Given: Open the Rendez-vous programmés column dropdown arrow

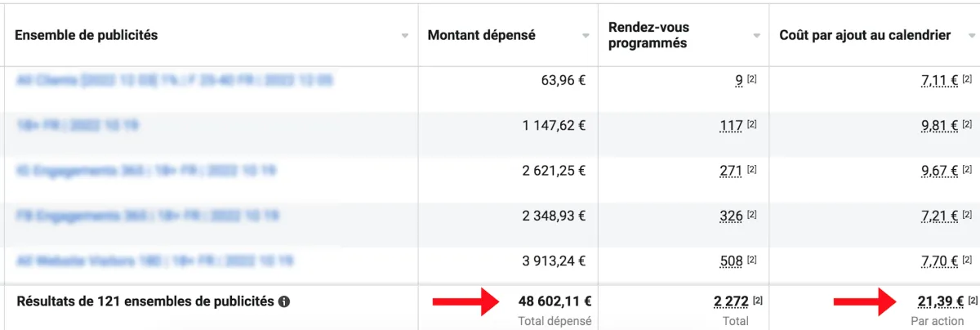Looking at the screenshot, I should (756, 36).
